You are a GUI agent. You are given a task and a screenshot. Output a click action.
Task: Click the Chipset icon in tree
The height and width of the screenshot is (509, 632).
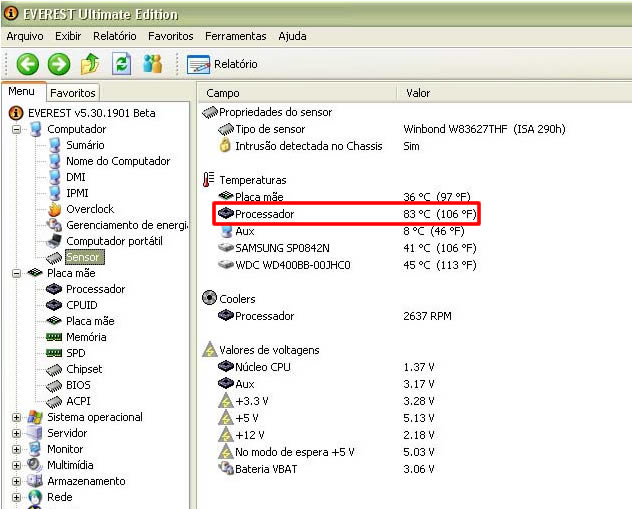pos(54,369)
